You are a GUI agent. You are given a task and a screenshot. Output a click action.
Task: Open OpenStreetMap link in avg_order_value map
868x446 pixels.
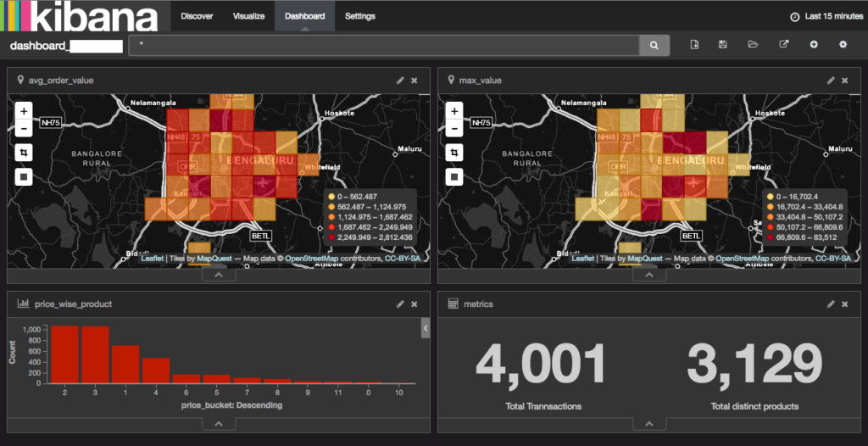coord(311,259)
